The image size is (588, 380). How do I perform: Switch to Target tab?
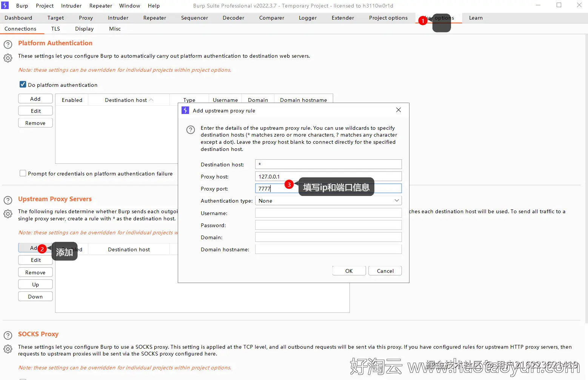point(55,18)
